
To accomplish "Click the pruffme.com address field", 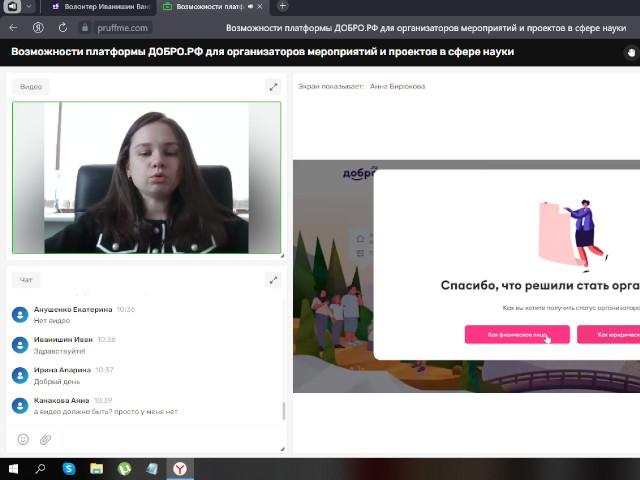I will tap(122, 28).
